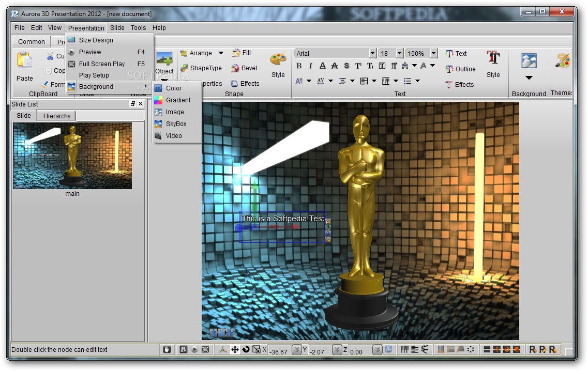588x371 pixels.
Task: Click the full screen play icon in status bar
Action: point(205,350)
